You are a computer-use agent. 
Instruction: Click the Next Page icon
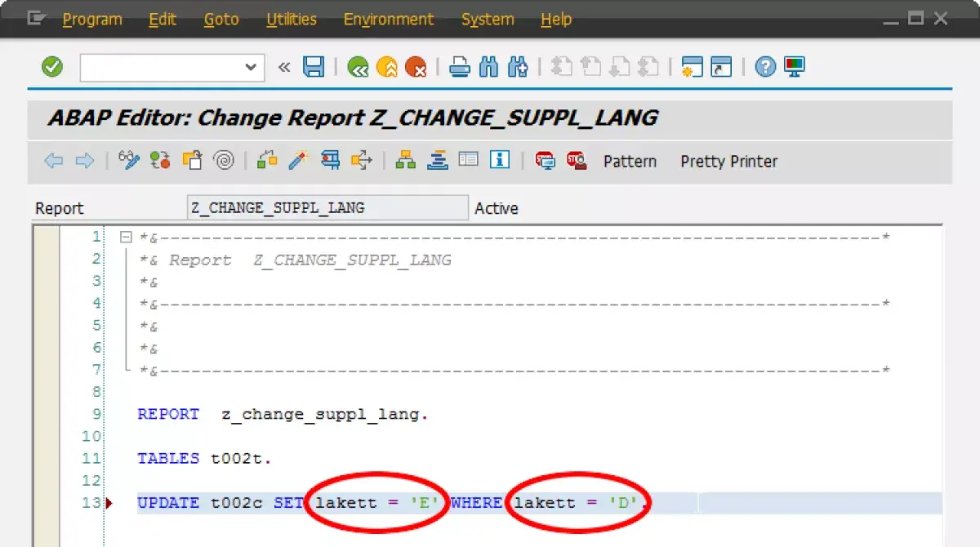click(x=619, y=67)
